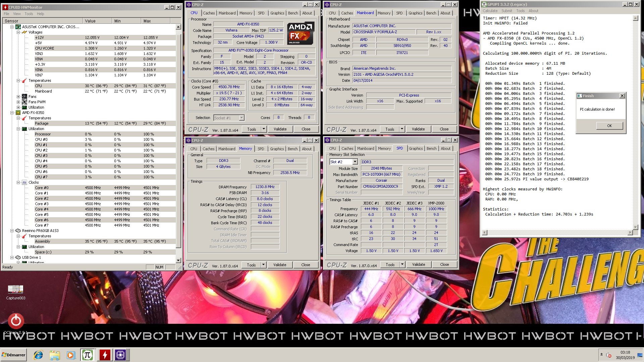The image size is (644, 362).
Task: Confirm the PI calculation dialog with OK
Action: point(609,126)
